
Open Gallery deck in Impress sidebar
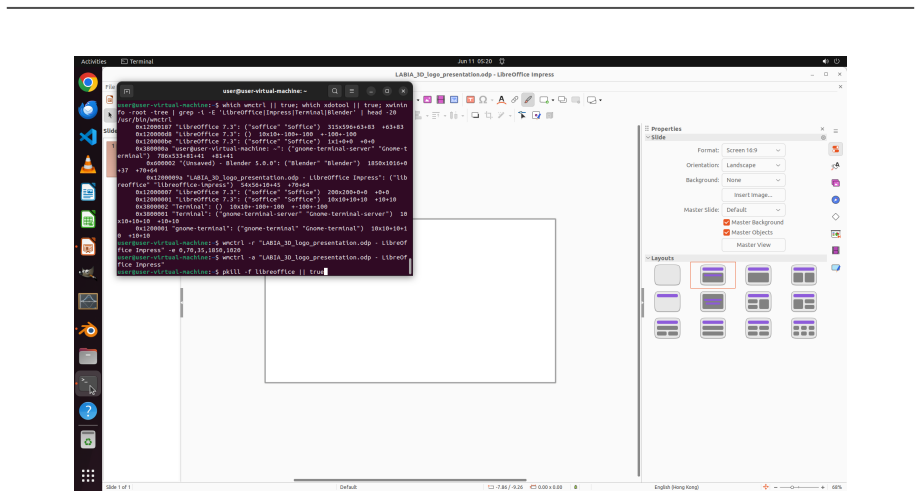pos(835,183)
